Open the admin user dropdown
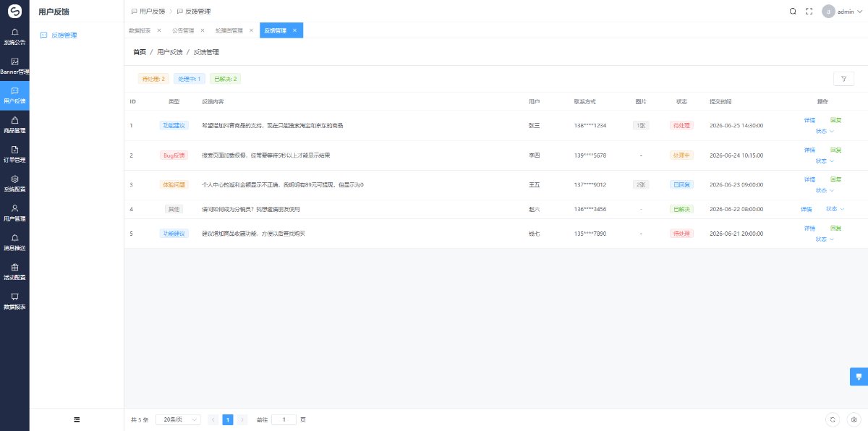The width and height of the screenshot is (868, 431). click(x=842, y=12)
